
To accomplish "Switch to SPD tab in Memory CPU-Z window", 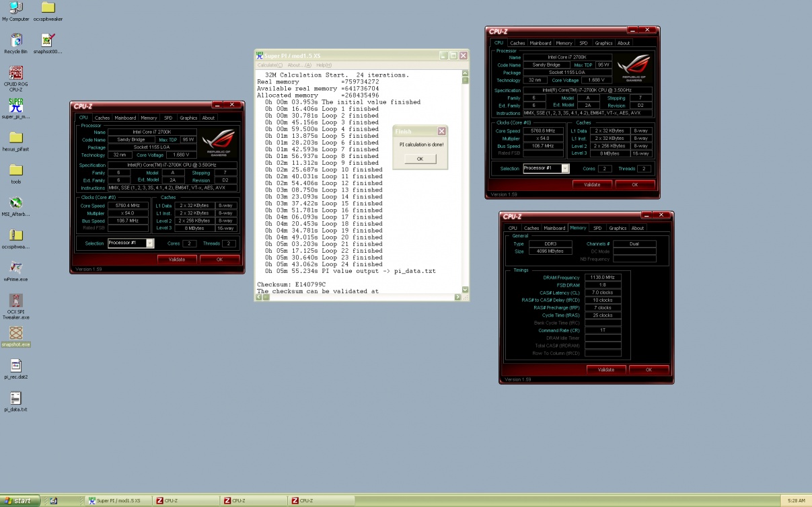I will 597,228.
